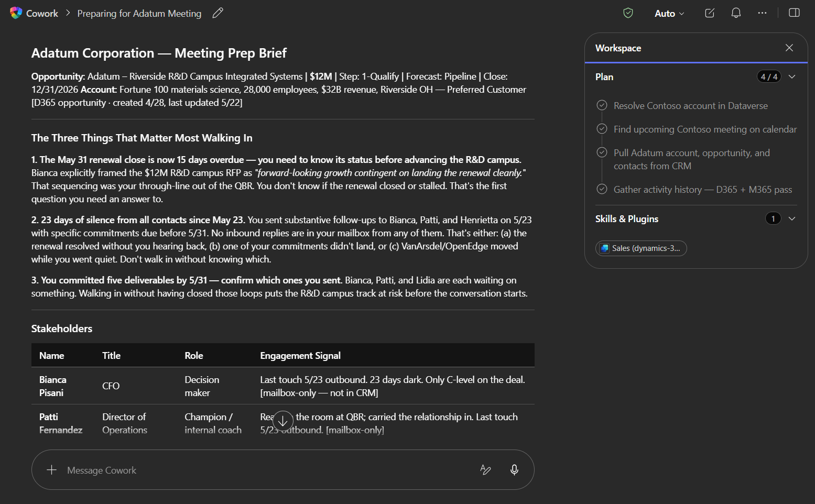
Task: Click the Cowork breadcrumb link
Action: point(42,14)
